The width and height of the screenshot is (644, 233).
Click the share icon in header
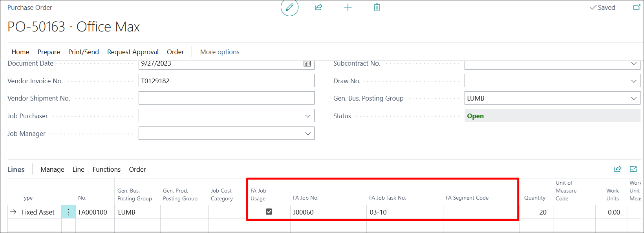[318, 7]
